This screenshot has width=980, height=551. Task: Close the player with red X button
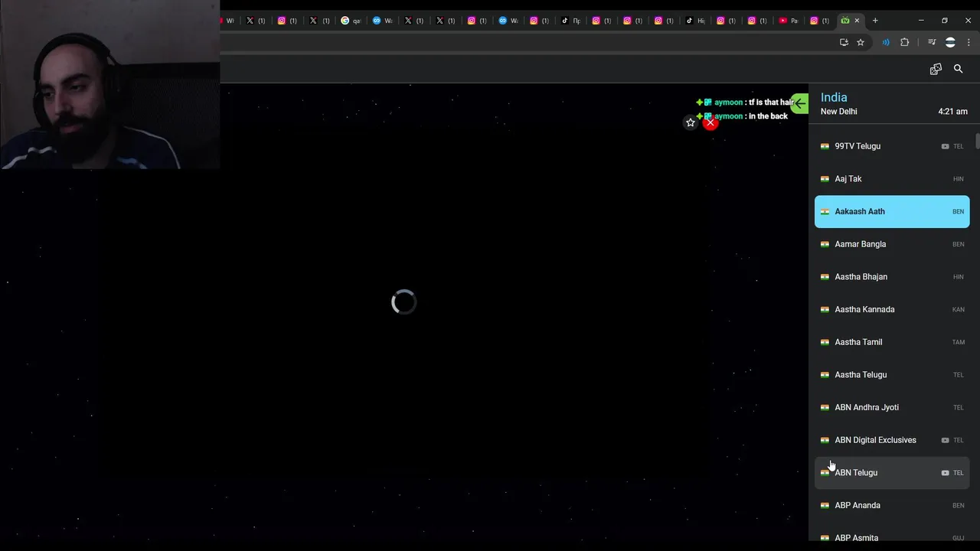coord(710,122)
